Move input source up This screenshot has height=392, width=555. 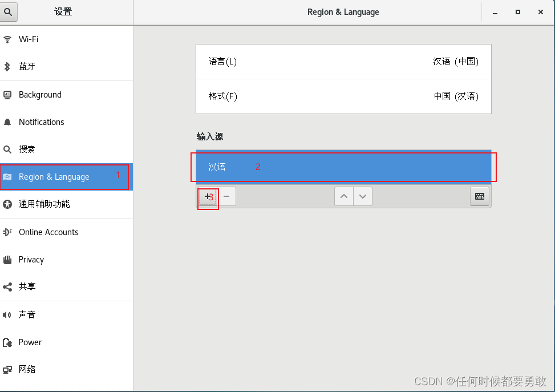point(344,196)
